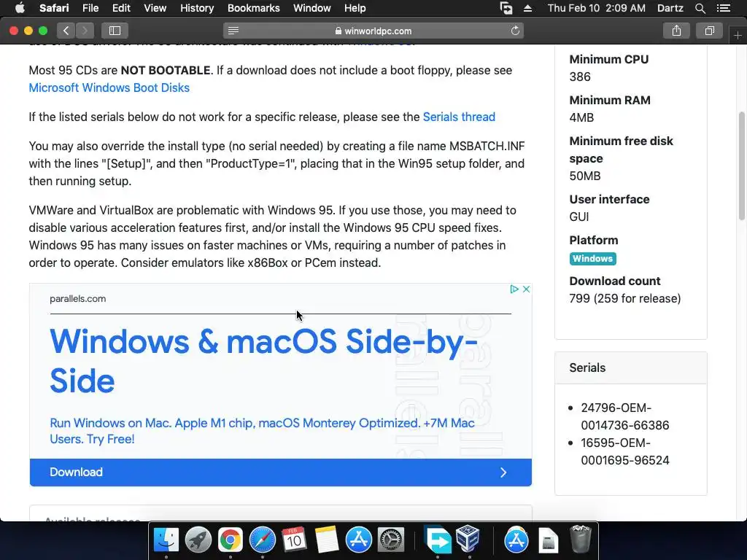747x560 pixels.
Task: Open System Preferences gear in Dock
Action: click(391, 540)
